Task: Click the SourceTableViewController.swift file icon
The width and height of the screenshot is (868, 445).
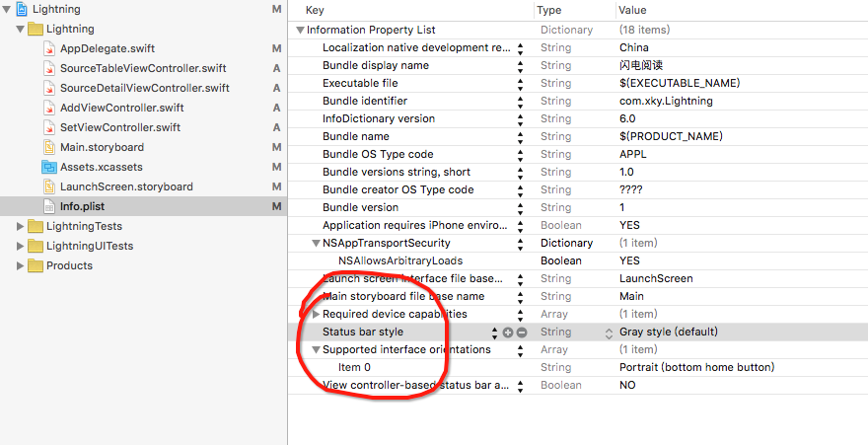Action: (x=50, y=68)
